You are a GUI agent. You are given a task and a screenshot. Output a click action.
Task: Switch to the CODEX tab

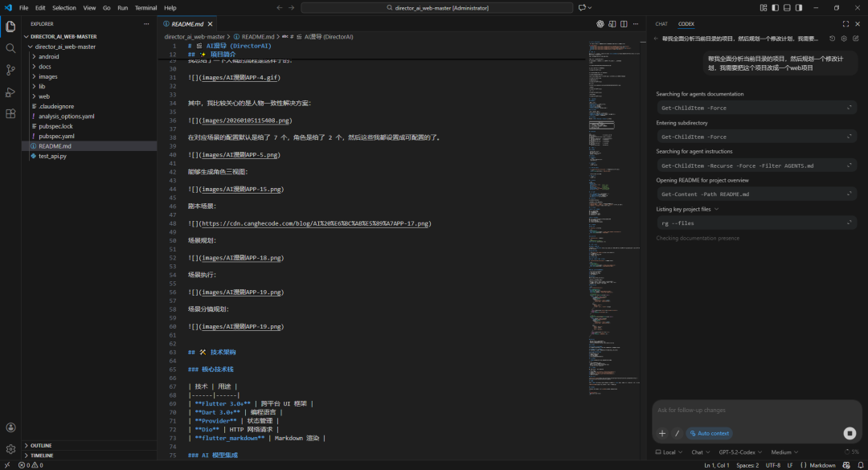[686, 24]
